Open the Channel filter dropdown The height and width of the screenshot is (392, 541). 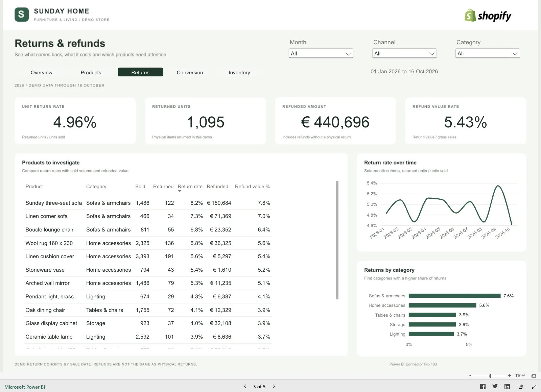pyautogui.click(x=404, y=53)
